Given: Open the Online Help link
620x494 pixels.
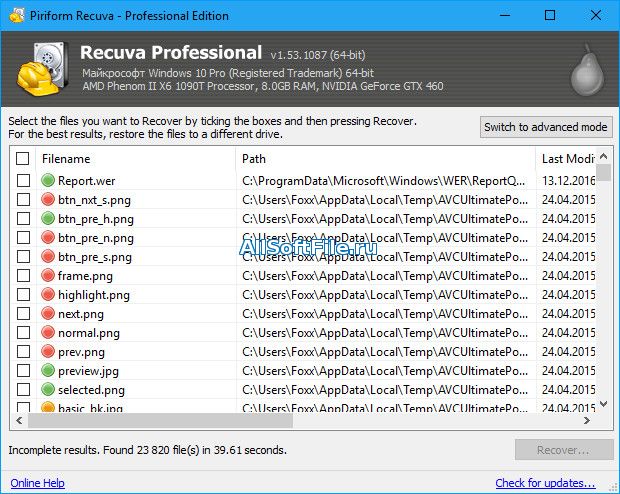Looking at the screenshot, I should pos(38,483).
